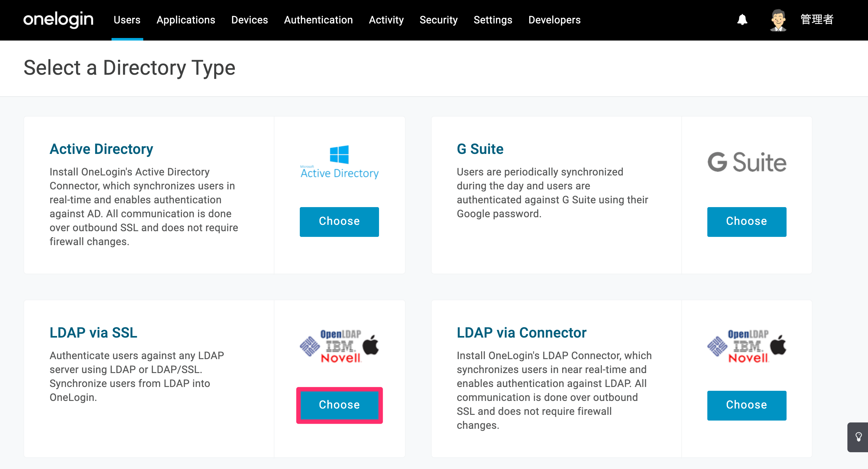Click the LDAP via Connector vendor logos
868x469 pixels.
pyautogui.click(x=747, y=346)
